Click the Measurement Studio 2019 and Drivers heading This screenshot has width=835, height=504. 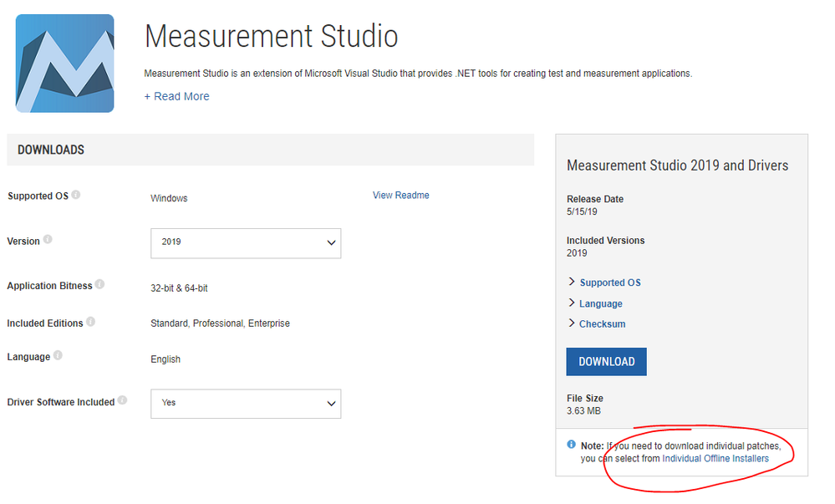pos(677,165)
